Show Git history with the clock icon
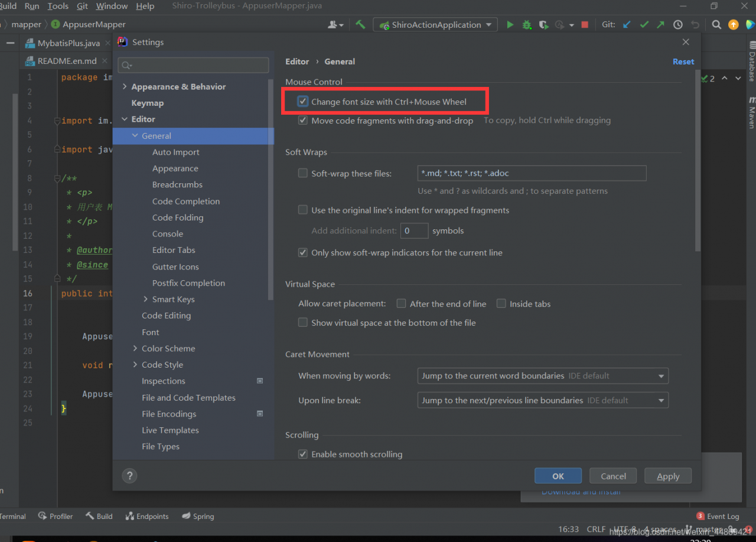756x542 pixels. coord(678,25)
